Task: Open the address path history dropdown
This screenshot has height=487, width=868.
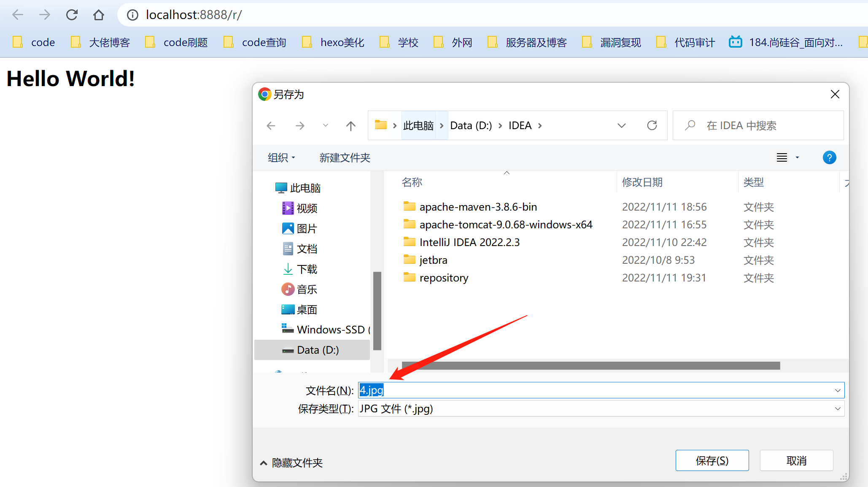Action: coord(621,126)
